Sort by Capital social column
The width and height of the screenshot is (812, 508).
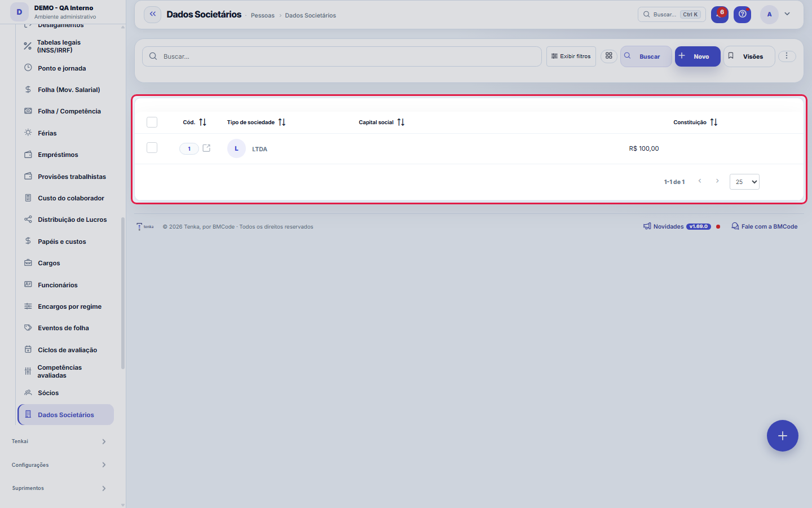tap(401, 122)
